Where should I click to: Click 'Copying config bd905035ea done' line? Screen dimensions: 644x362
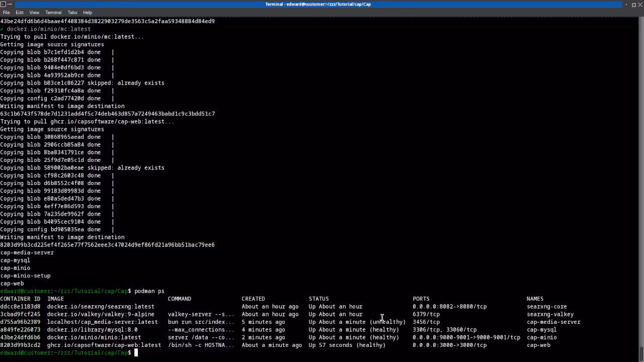click(x=57, y=229)
